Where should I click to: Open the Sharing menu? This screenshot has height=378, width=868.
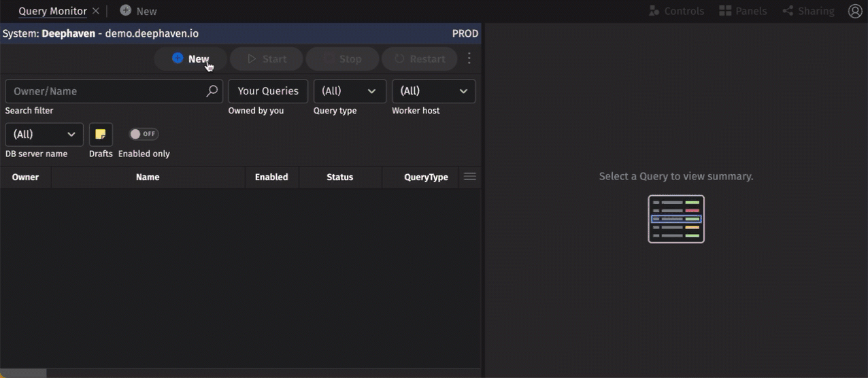(808, 11)
